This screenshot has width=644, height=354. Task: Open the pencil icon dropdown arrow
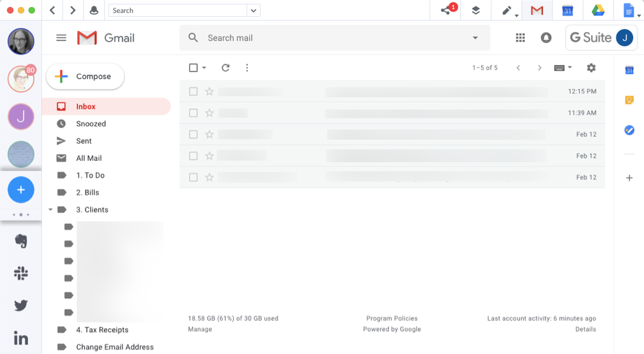click(516, 15)
